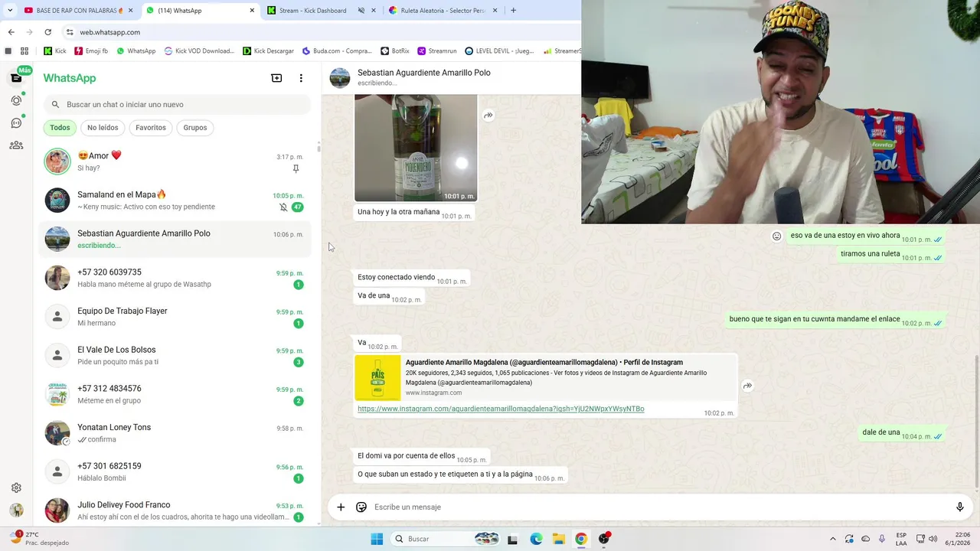Open the emoji and sticker picker
Image resolution: width=980 pixels, height=551 pixels.
click(x=361, y=507)
